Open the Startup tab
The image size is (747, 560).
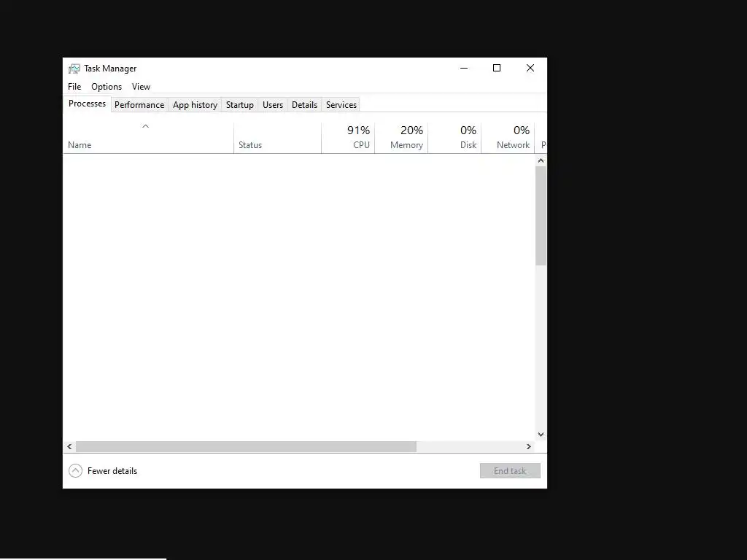[239, 105]
